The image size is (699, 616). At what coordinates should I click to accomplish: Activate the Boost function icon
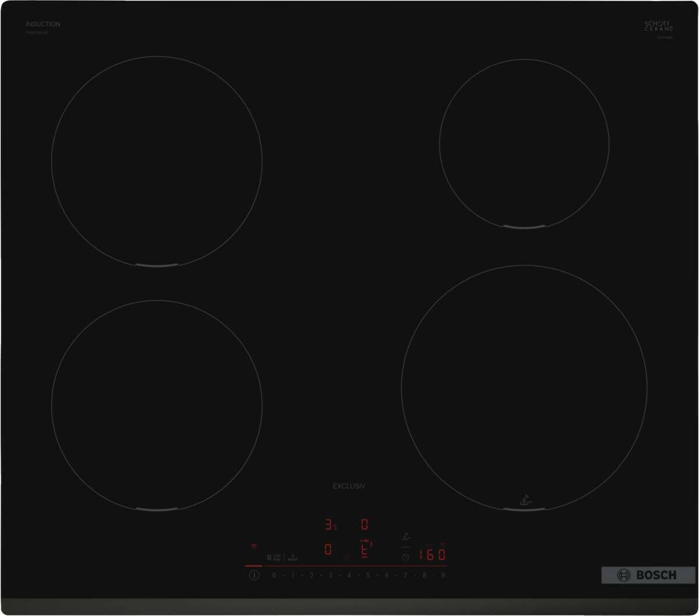(x=292, y=557)
